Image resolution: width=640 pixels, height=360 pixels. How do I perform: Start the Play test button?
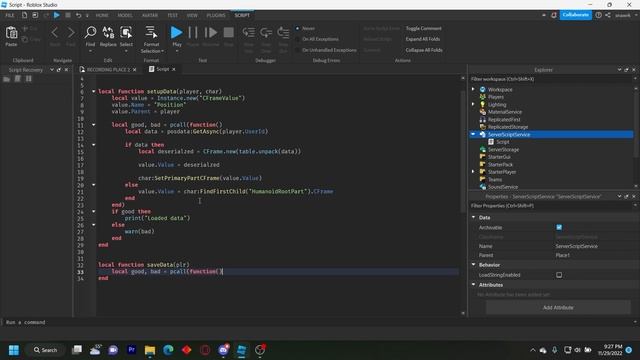(x=176, y=33)
